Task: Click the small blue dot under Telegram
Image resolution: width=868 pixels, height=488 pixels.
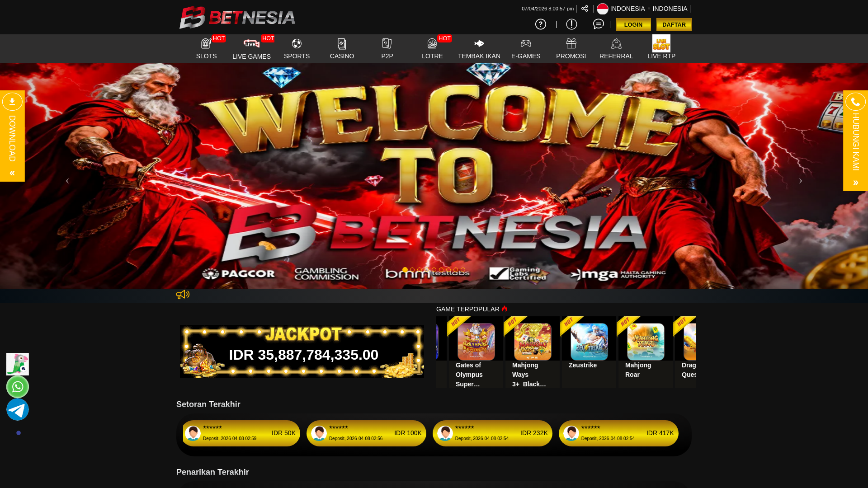Action: coord(19,433)
